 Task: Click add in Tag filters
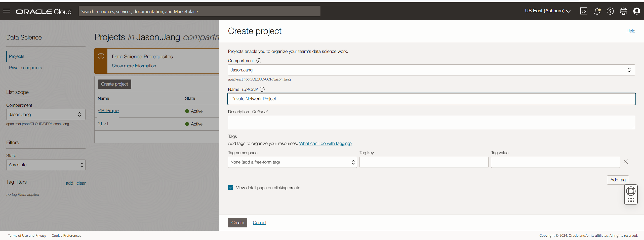pyautogui.click(x=69, y=183)
